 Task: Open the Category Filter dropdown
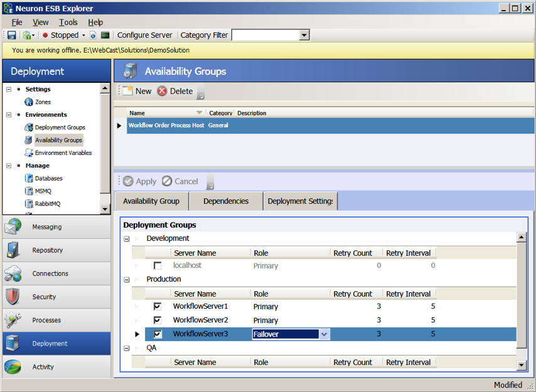point(304,35)
